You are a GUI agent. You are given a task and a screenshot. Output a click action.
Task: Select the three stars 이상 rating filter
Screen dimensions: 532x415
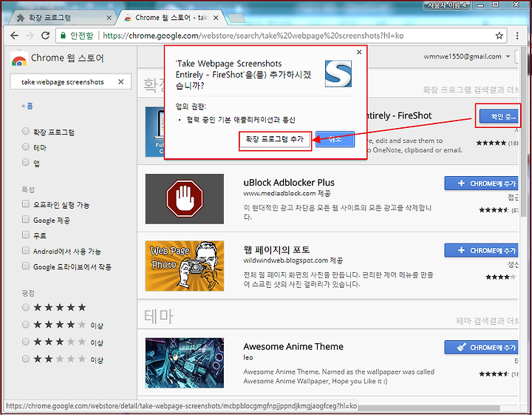[x=25, y=342]
